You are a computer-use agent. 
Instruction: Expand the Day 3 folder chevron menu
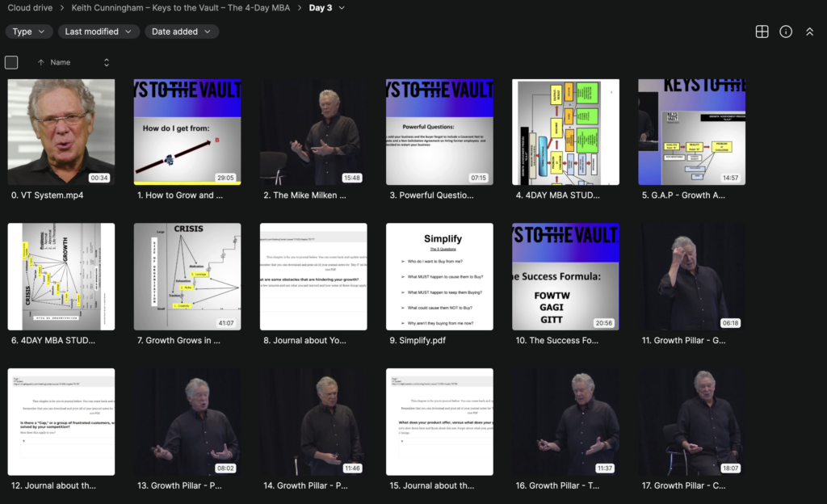(x=342, y=8)
